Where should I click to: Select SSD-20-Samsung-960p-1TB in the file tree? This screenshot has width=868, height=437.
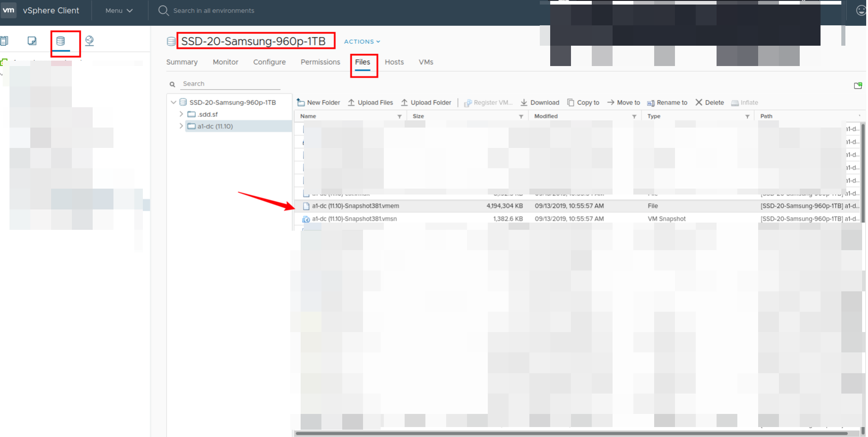[233, 102]
